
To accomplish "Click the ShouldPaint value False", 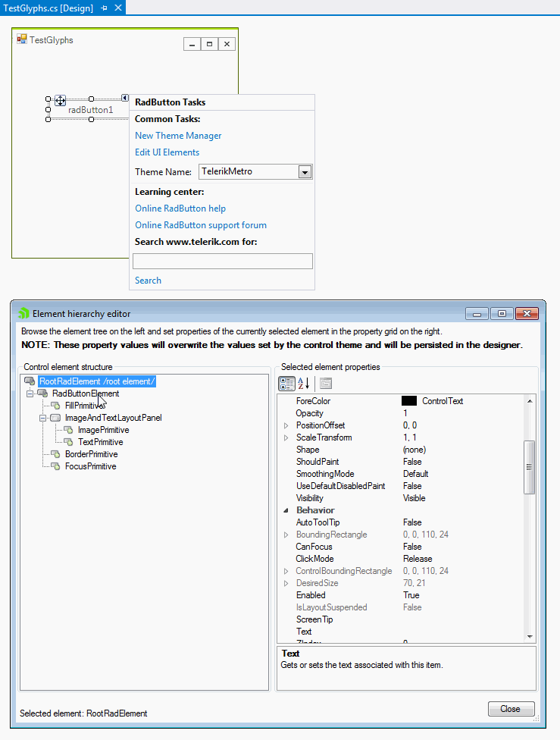I will (x=412, y=462).
